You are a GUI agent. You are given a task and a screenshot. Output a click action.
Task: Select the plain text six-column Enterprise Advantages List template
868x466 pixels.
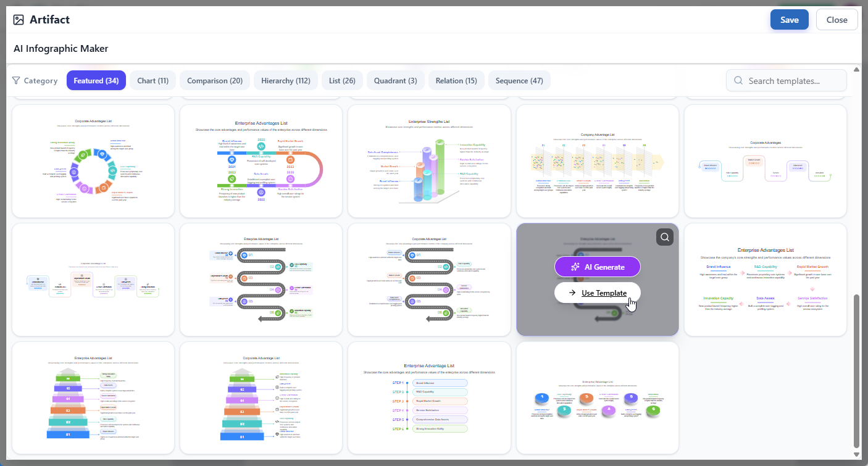coord(765,280)
